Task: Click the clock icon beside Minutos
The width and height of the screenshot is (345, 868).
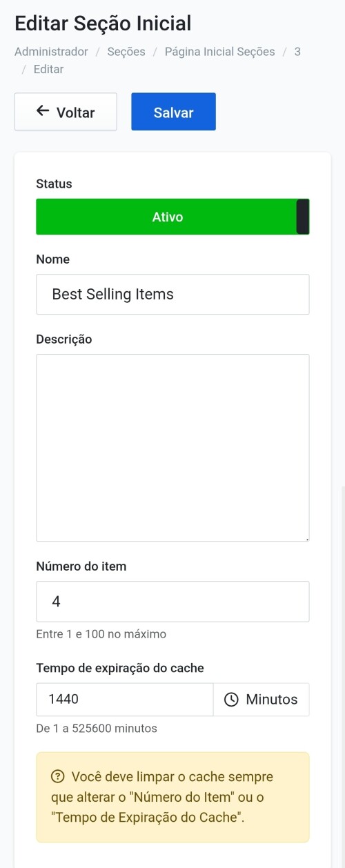Action: (232, 700)
